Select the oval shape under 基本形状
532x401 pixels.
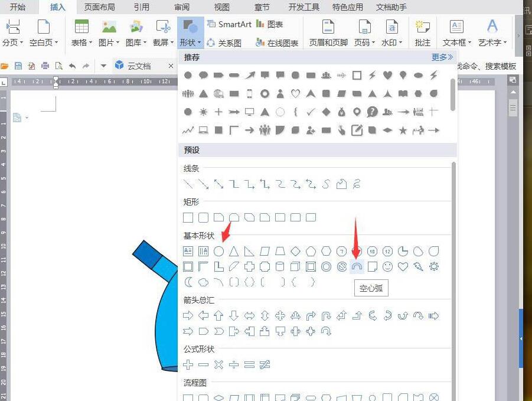218,251
